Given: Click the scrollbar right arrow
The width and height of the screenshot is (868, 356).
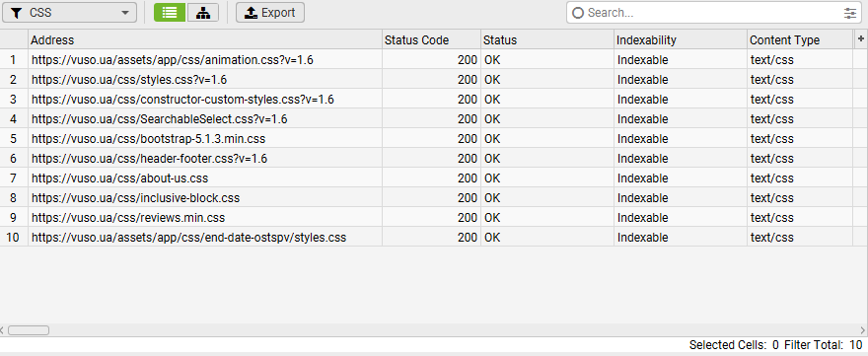Looking at the screenshot, I should pos(865,330).
